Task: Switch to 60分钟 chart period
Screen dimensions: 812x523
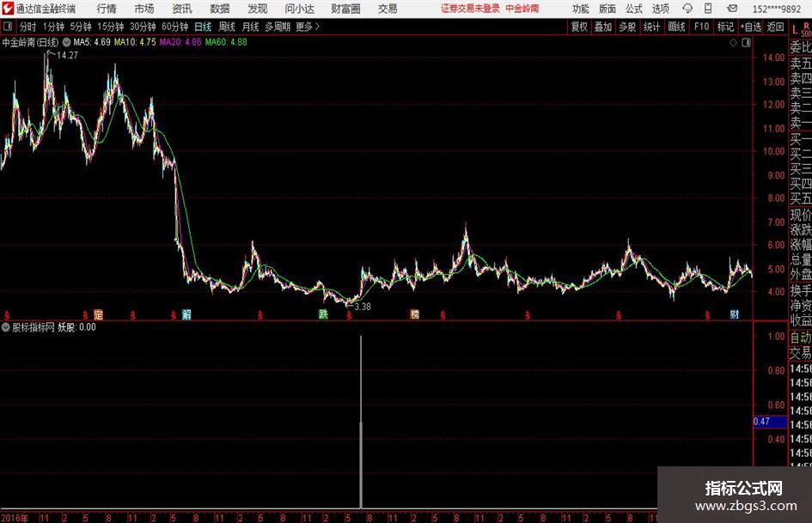Action: coord(174,27)
